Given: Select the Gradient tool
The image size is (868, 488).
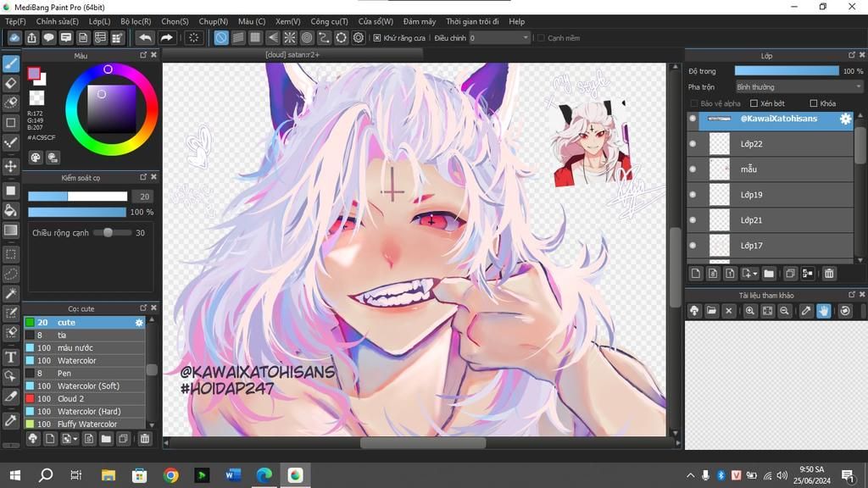Looking at the screenshot, I should pyautogui.click(x=11, y=230).
